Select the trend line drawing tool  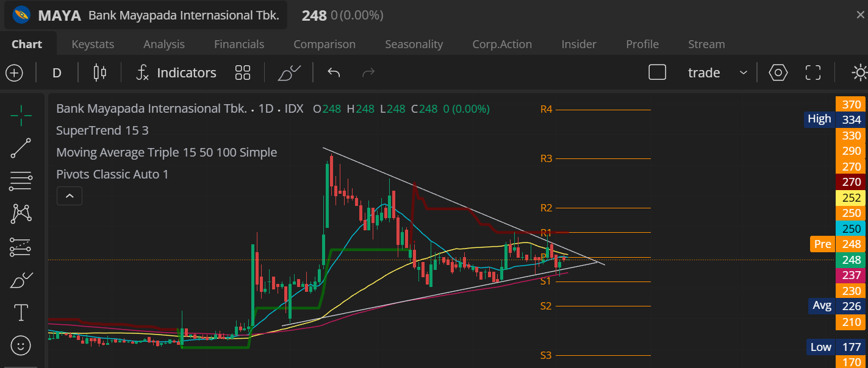[21, 148]
